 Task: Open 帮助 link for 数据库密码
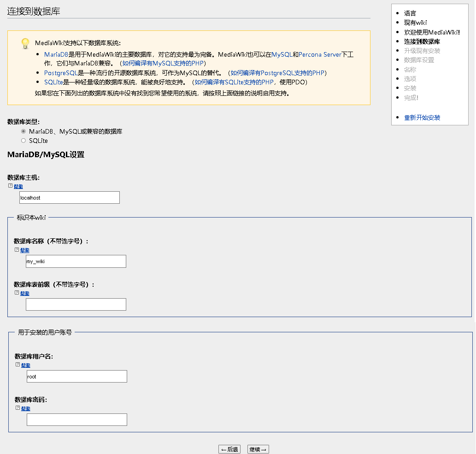click(25, 409)
